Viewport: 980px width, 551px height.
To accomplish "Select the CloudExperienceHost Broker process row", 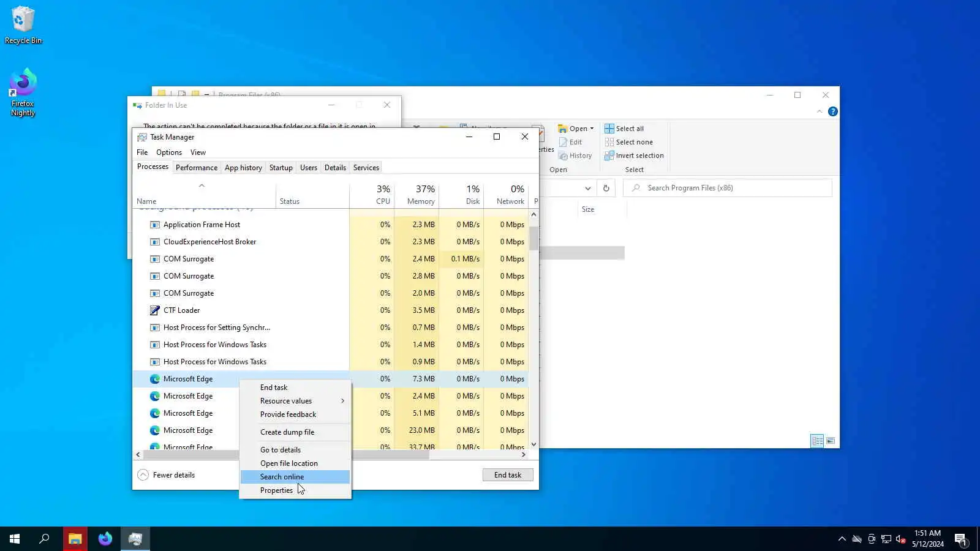I will 331,242.
